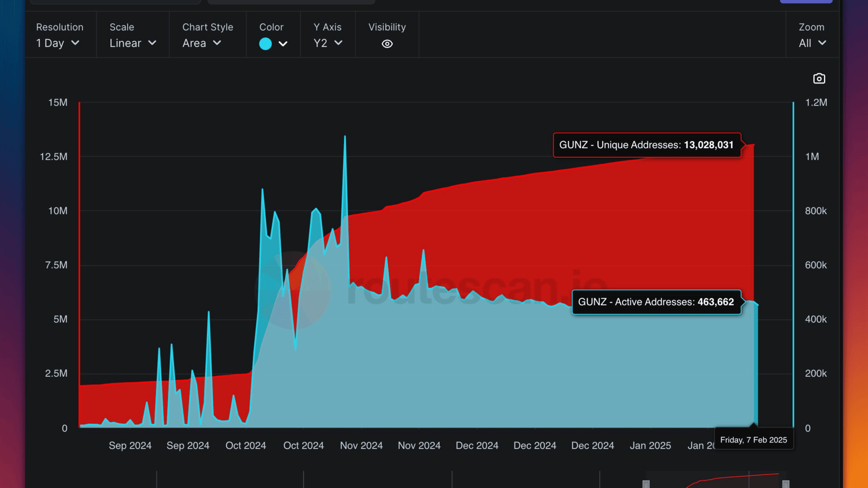868x488 pixels.
Task: Open the Color picker dropdown
Action: 283,44
